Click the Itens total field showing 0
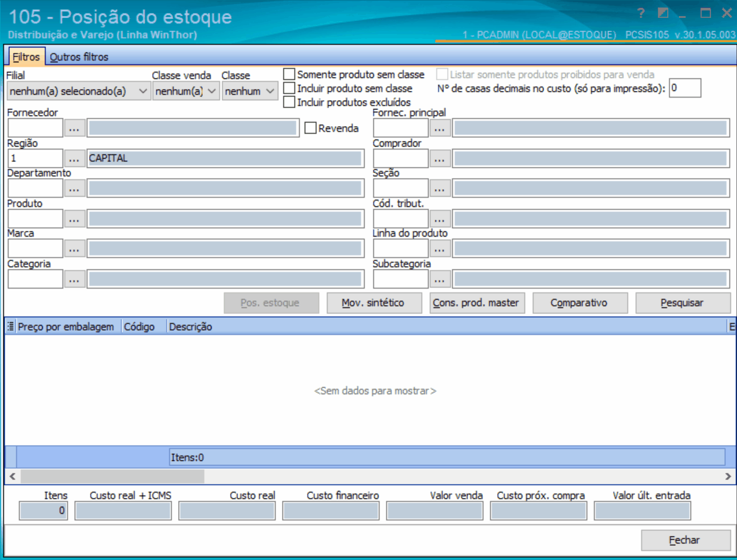The height and width of the screenshot is (560, 737). [43, 511]
